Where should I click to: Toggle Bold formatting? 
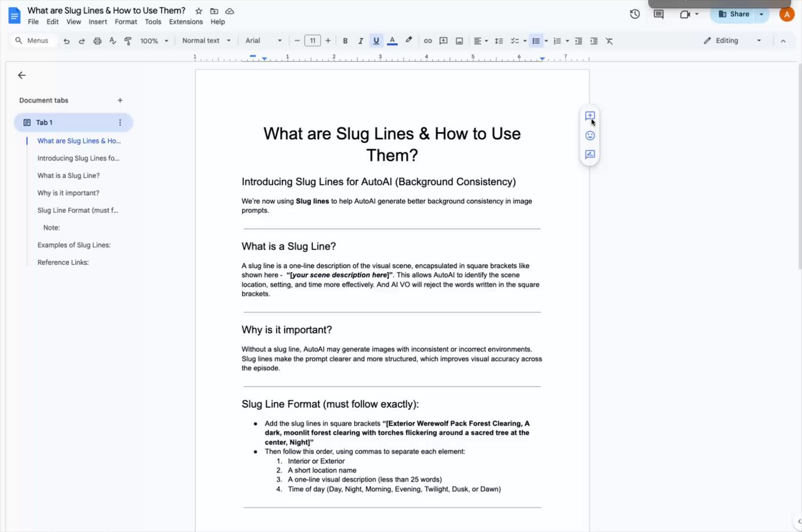pos(345,41)
